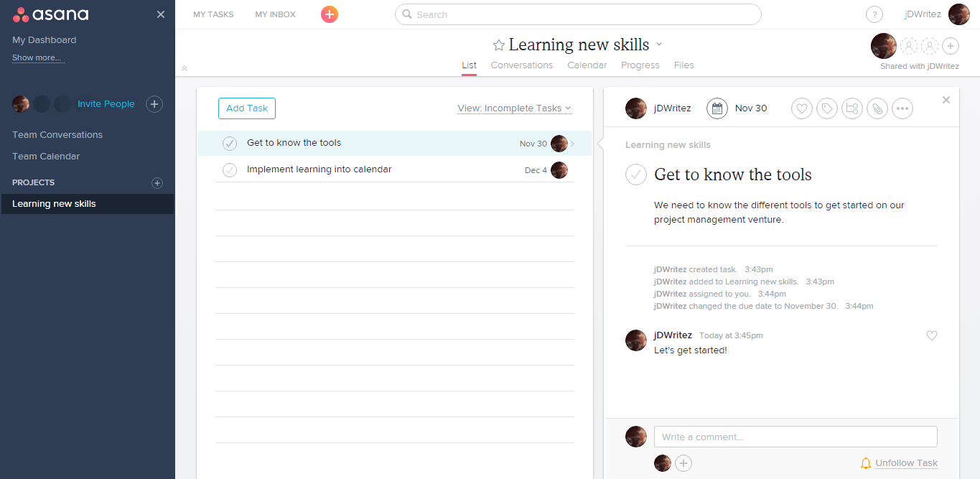Click the Invite People link

tap(106, 104)
